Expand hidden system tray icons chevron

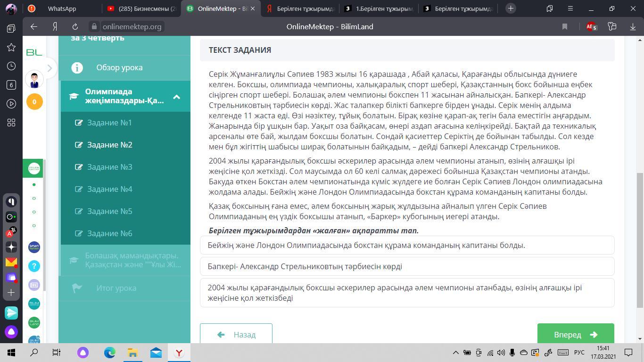[x=455, y=353]
